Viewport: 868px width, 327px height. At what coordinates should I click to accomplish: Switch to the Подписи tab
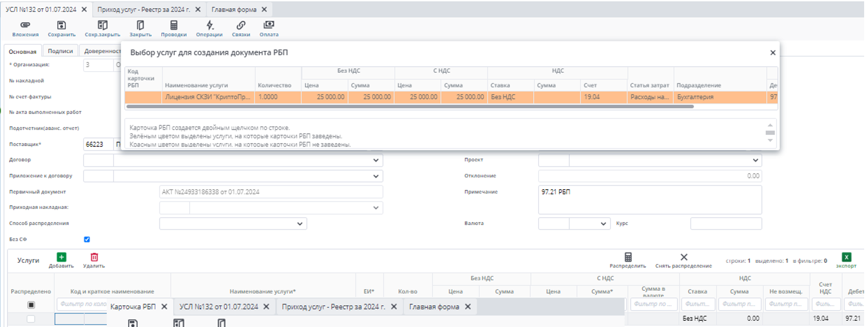(60, 51)
